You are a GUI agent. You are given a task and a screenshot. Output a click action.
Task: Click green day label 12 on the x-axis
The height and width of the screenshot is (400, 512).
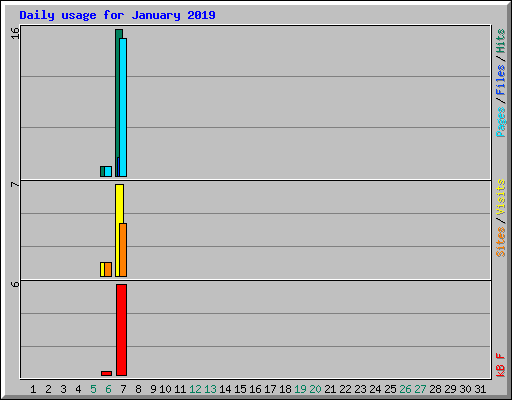pyautogui.click(x=195, y=389)
